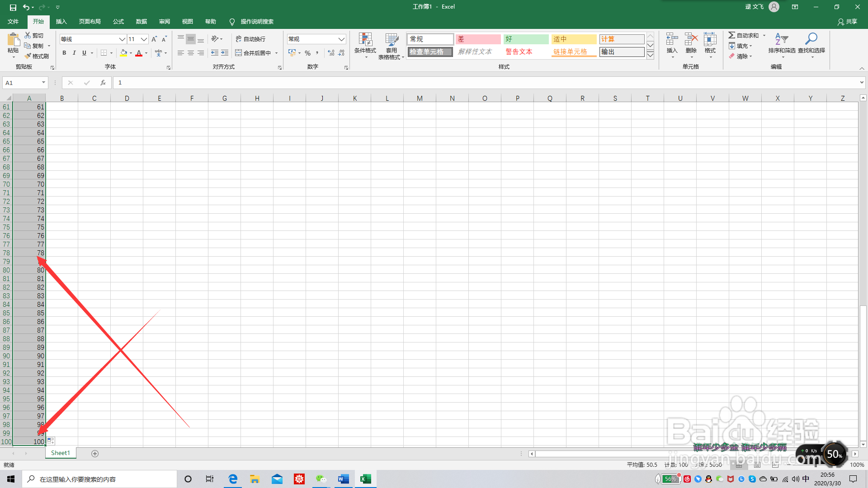Click the save icon in title bar
The width and height of the screenshot is (868, 488).
13,7
